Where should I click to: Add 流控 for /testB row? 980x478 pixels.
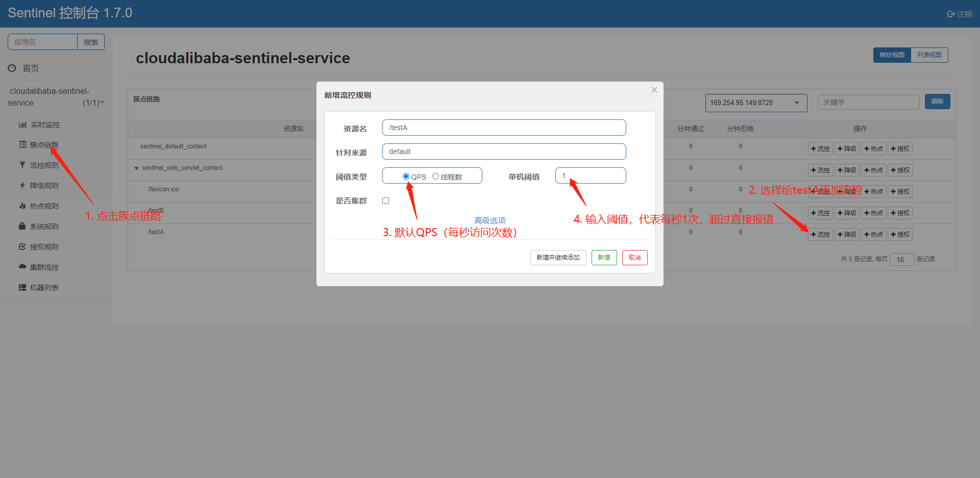(820, 213)
